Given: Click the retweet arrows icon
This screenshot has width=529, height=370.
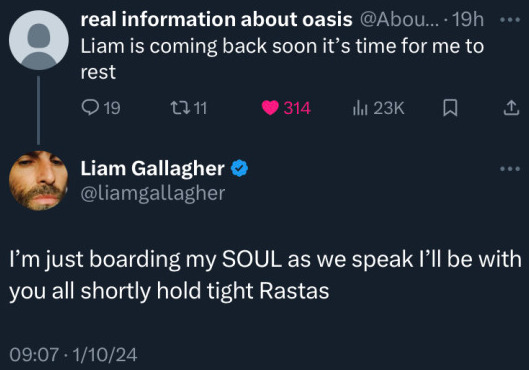Looking at the screenshot, I should [x=180, y=108].
